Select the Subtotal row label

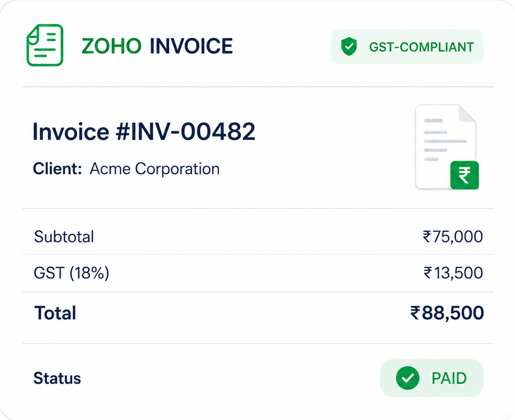pos(64,237)
